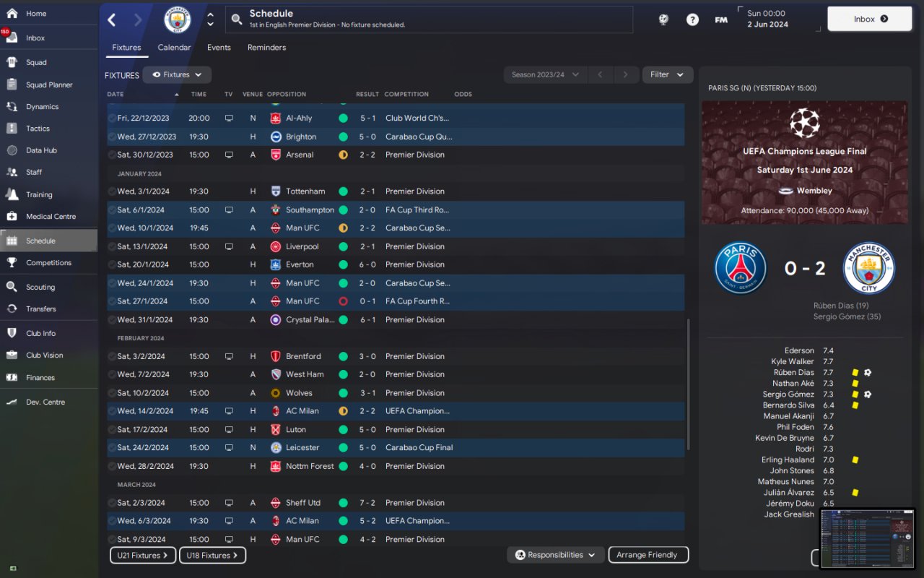Open the help question mark icon
924x578 pixels.
tap(692, 20)
